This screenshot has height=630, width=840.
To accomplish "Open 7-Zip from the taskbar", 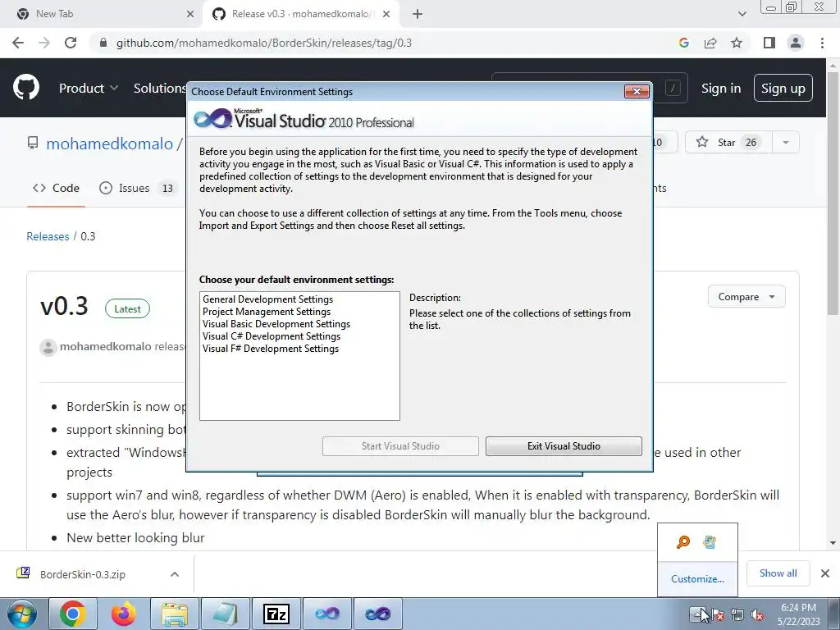I will click(276, 614).
